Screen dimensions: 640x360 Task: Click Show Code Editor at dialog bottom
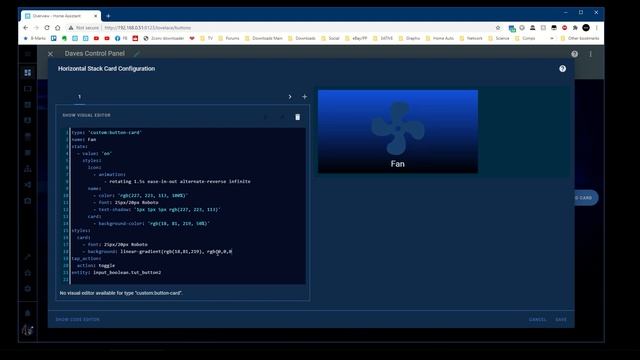[78, 319]
